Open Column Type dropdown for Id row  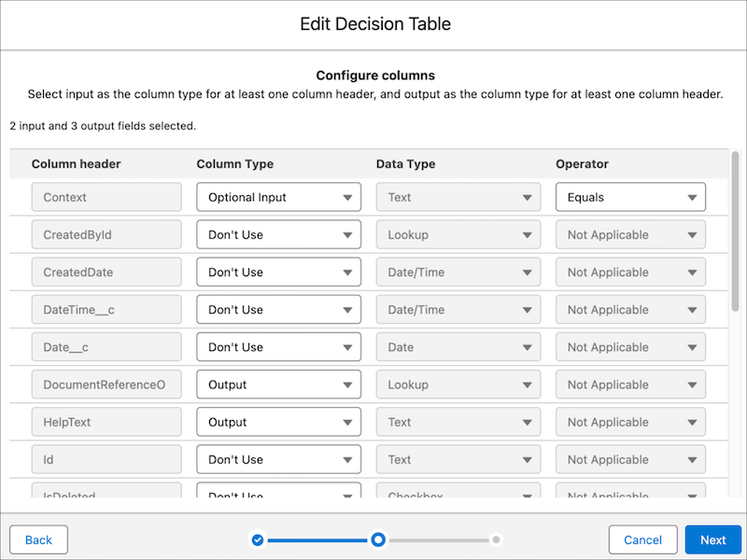coord(278,459)
